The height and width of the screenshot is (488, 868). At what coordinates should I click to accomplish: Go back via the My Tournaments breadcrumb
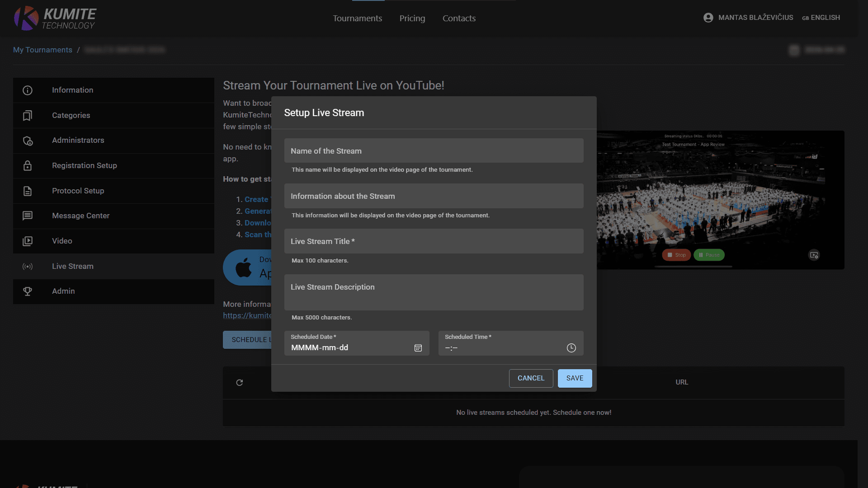(42, 50)
